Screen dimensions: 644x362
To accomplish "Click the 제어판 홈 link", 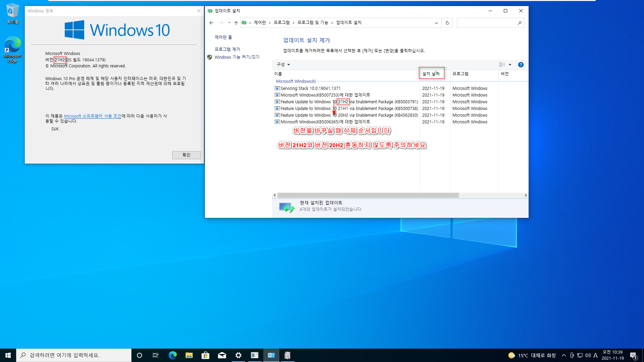I will point(223,37).
